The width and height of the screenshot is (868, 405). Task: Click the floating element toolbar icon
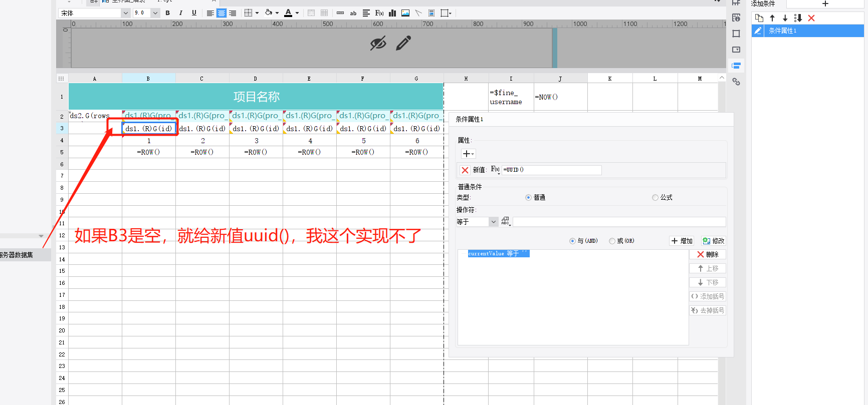(445, 13)
